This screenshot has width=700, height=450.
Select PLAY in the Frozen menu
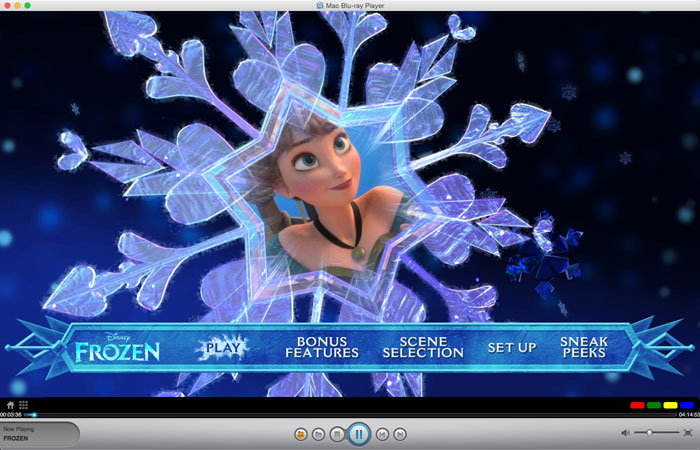point(223,347)
